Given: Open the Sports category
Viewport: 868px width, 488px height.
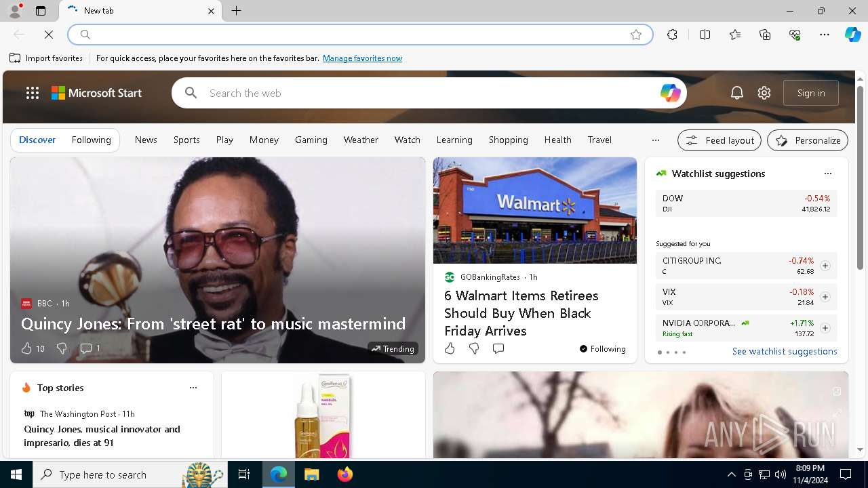Looking at the screenshot, I should 186,140.
